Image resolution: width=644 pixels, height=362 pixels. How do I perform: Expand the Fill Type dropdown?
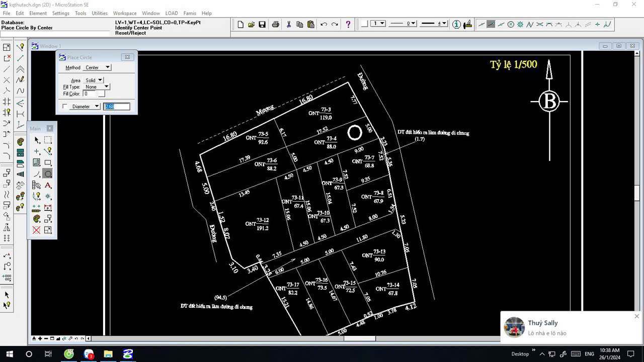click(x=106, y=86)
